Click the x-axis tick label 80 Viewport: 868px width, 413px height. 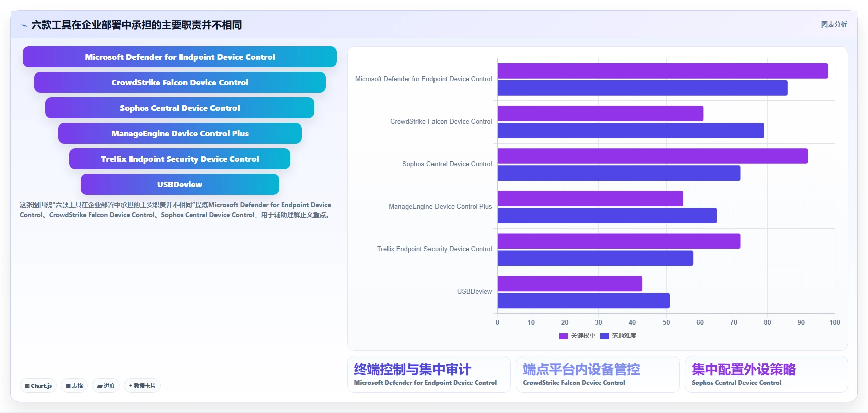pos(767,323)
